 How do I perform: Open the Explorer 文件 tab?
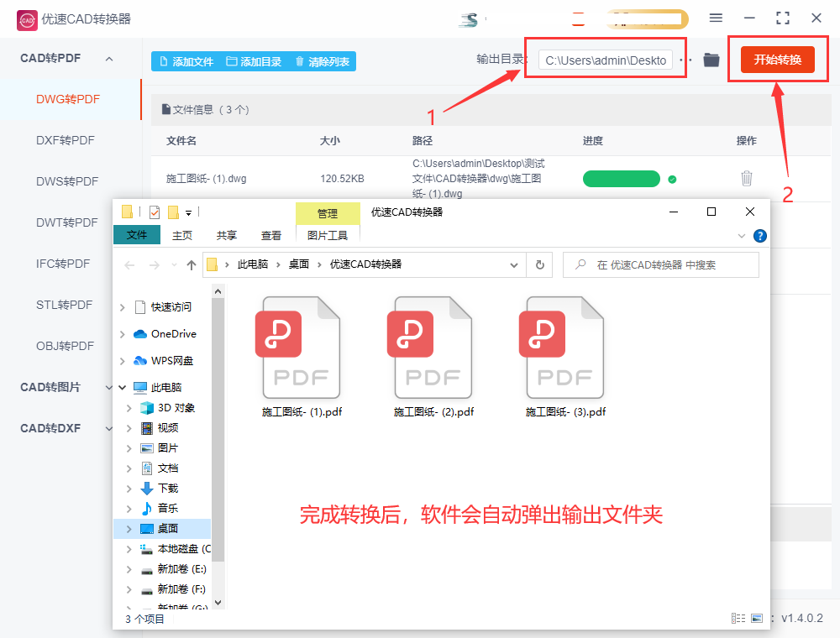(x=137, y=235)
